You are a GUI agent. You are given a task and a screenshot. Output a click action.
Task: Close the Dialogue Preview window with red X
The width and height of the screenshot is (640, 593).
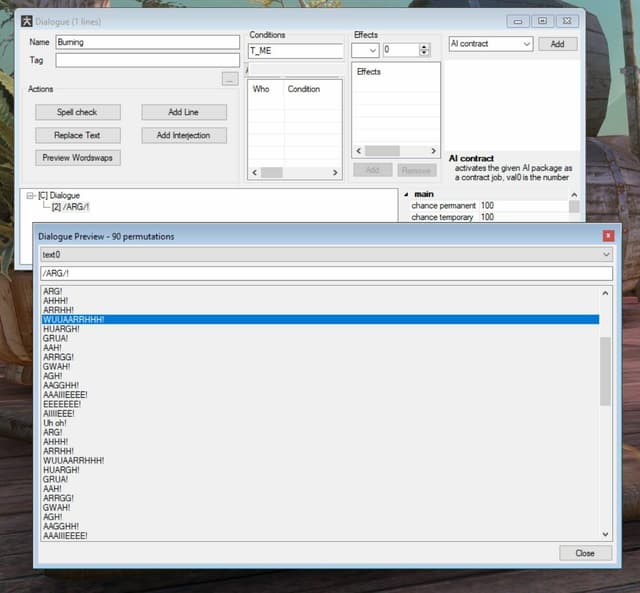tap(608, 235)
